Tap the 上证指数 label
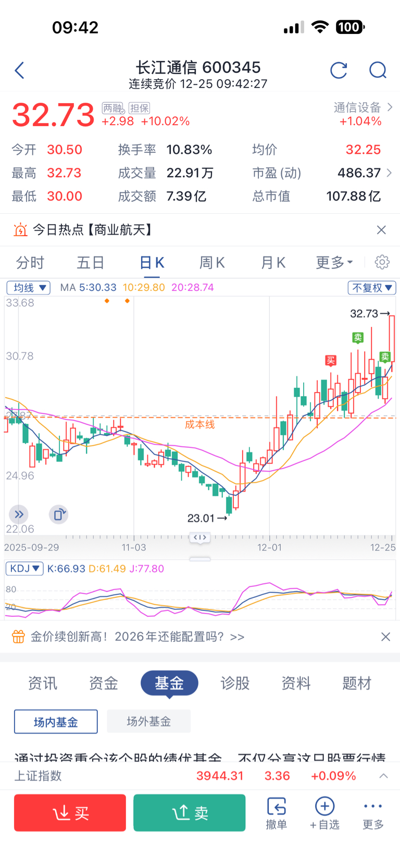 [x=37, y=776]
